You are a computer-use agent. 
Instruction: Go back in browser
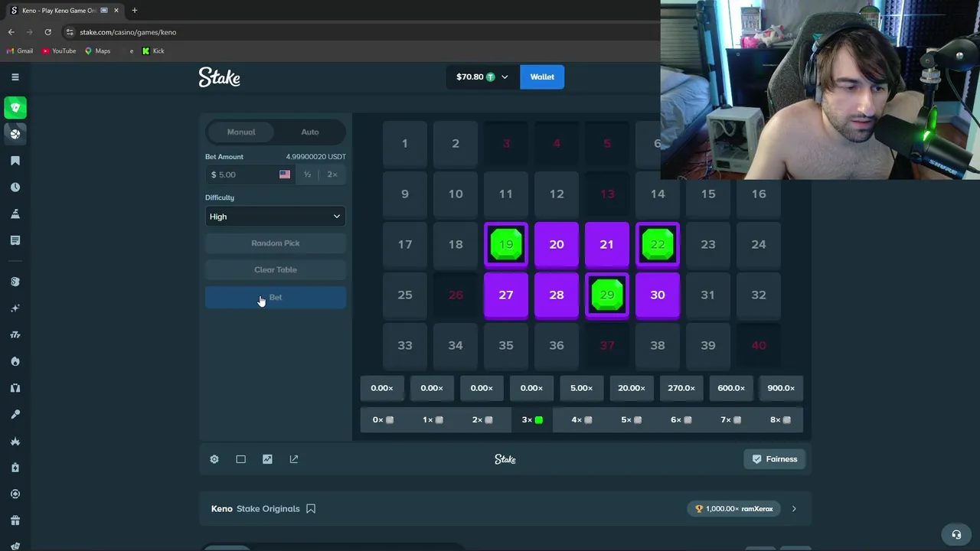coord(11,32)
